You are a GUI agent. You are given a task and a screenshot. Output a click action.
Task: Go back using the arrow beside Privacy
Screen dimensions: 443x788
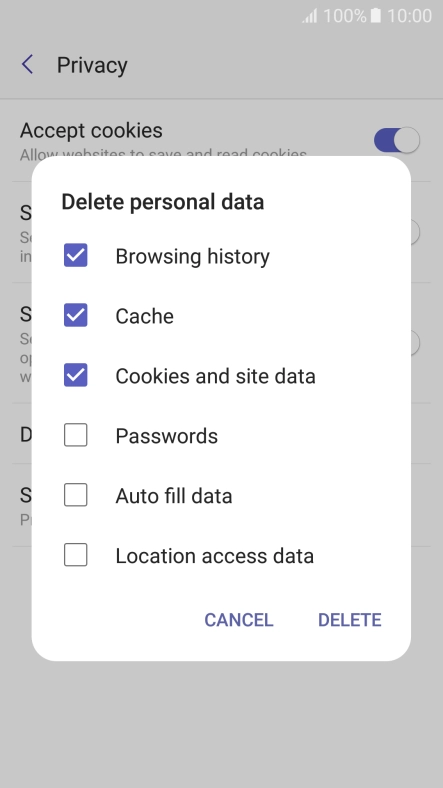click(28, 65)
